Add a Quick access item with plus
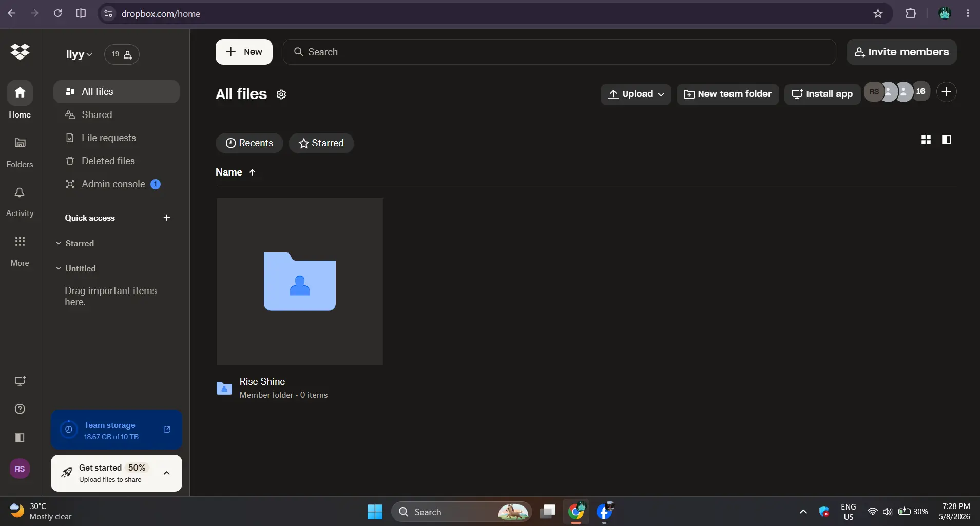 166,218
